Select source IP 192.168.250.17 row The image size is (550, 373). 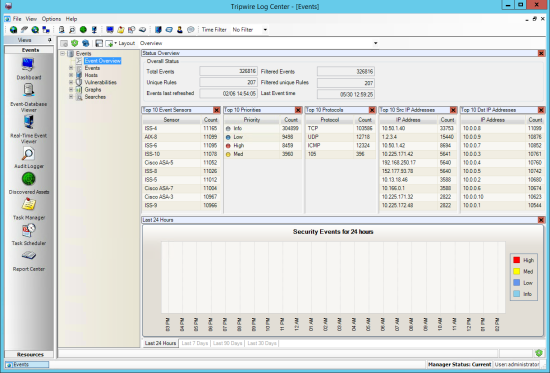tap(418, 163)
